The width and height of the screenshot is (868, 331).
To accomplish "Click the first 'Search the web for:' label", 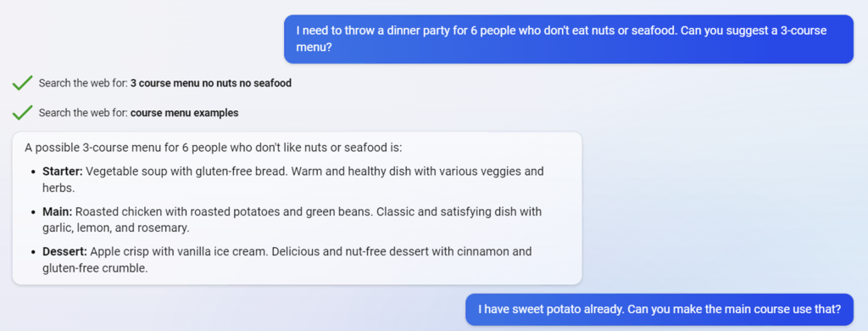I will pyautogui.click(x=84, y=83).
